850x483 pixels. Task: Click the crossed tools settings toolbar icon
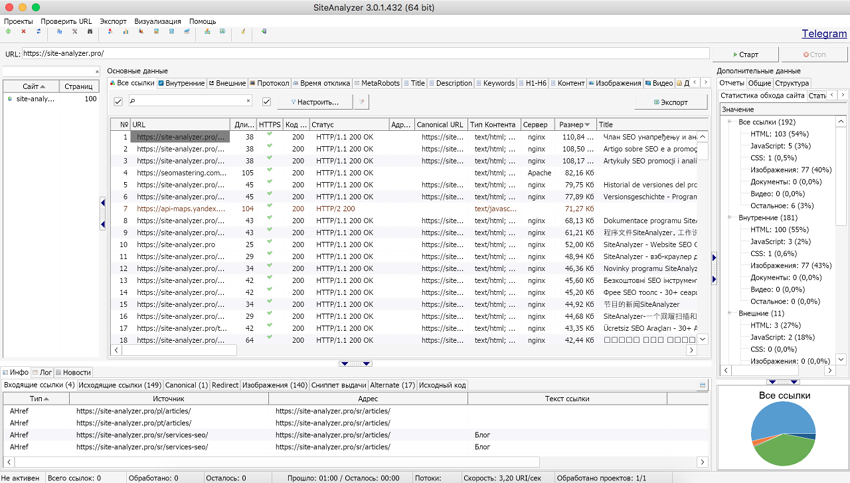75,31
